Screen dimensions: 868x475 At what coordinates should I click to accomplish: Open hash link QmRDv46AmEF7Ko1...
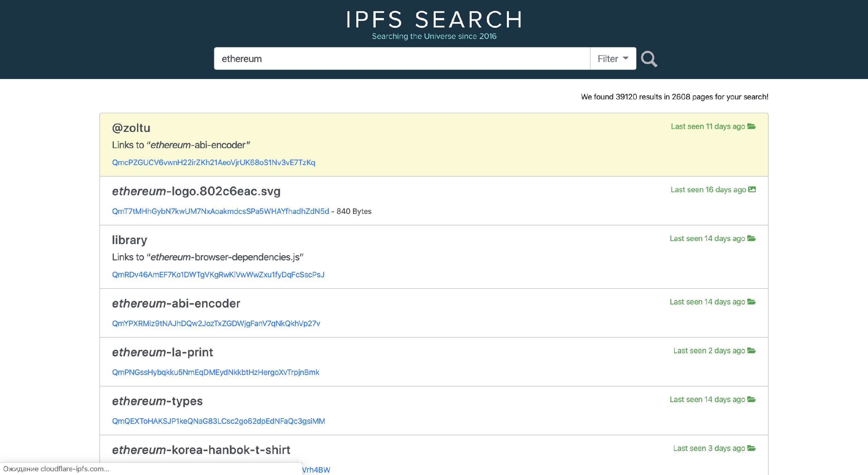(218, 275)
